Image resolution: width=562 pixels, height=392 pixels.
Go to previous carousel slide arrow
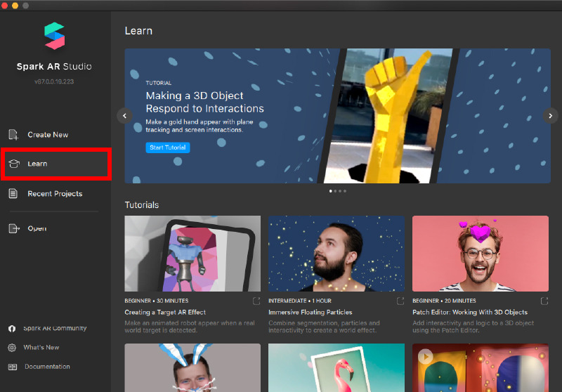125,116
